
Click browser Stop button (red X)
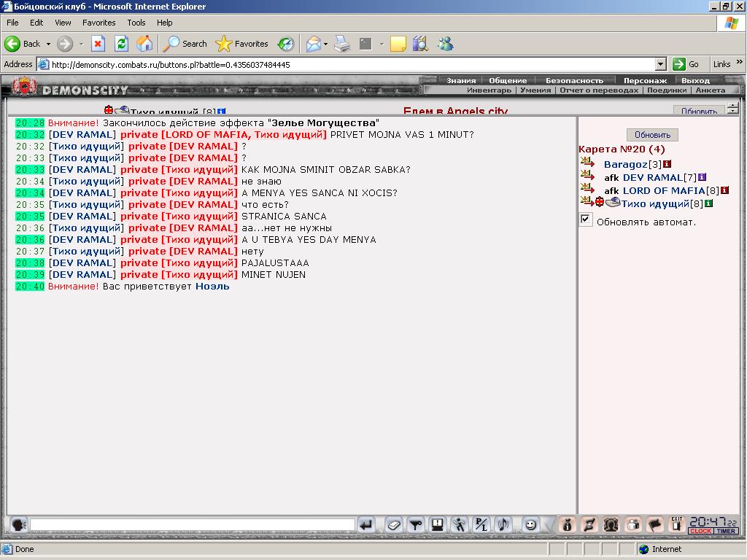click(x=98, y=44)
